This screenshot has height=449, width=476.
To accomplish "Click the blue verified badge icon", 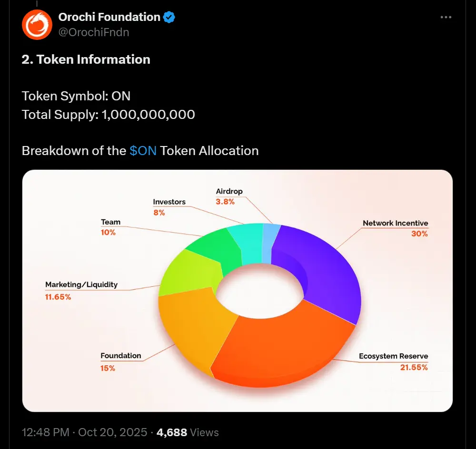I will point(169,18).
